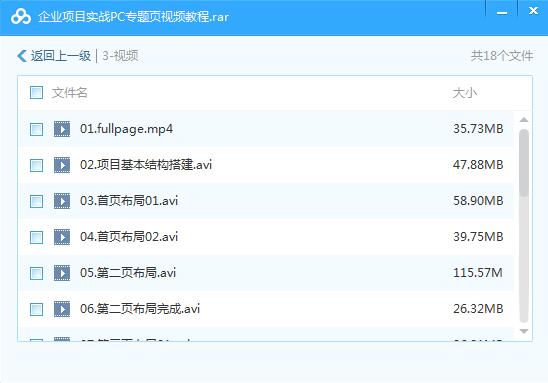Click scrollbar up arrow in file list
Image resolution: width=548 pixels, height=383 pixels.
(524, 120)
